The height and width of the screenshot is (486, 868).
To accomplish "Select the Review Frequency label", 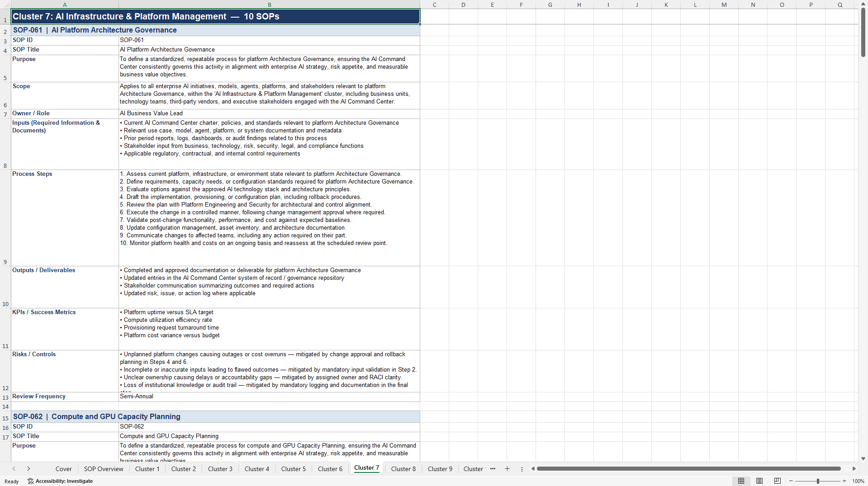I will (65, 396).
